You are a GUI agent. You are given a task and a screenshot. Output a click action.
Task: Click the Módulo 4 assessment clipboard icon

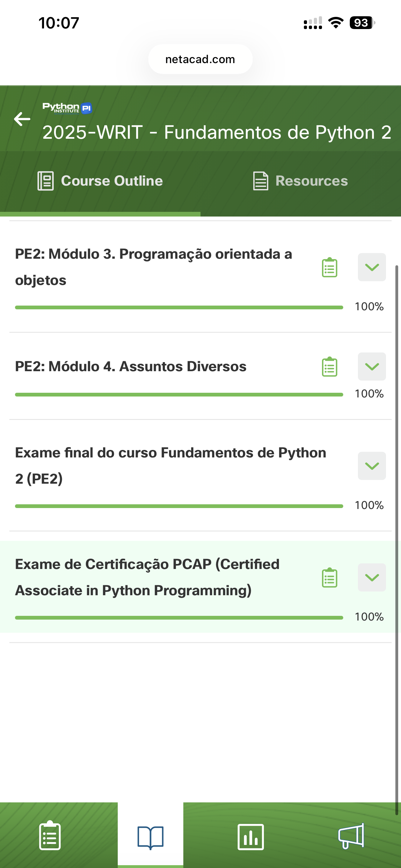[x=329, y=367]
